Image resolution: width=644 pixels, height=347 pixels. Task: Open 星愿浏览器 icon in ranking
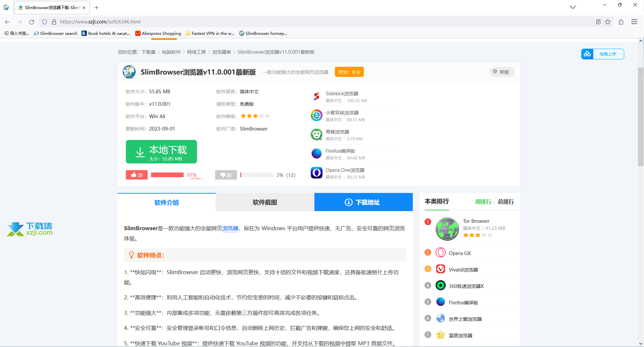click(441, 335)
